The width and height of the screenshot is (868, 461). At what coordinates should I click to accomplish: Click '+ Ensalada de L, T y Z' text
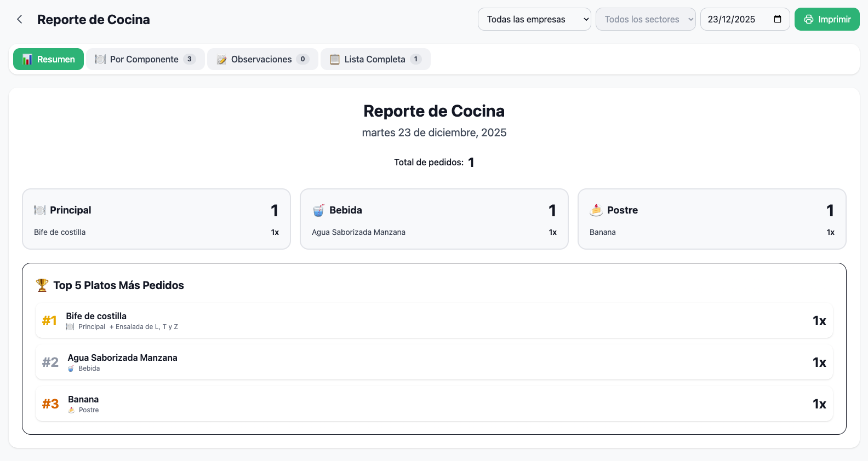144,327
